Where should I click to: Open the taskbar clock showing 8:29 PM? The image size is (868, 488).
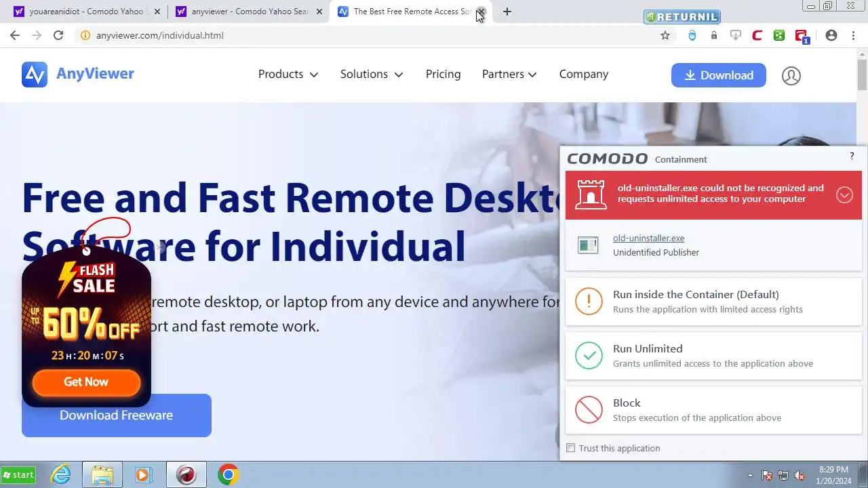tap(833, 475)
